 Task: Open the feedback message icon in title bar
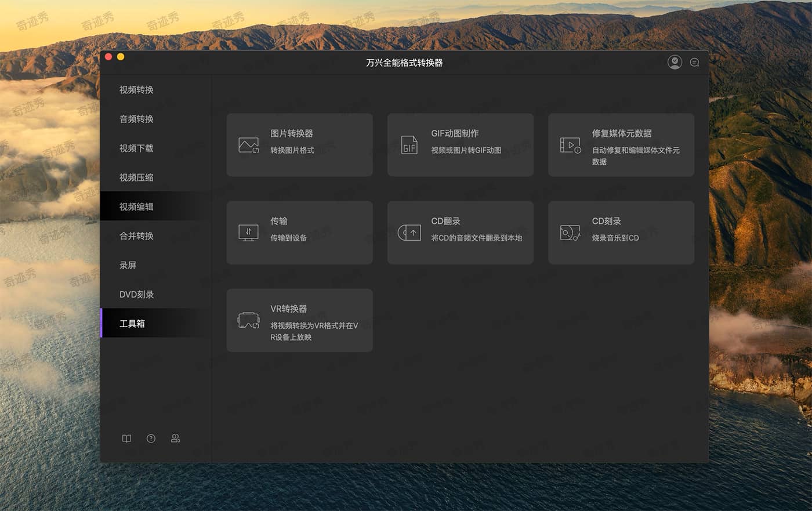[x=694, y=62]
